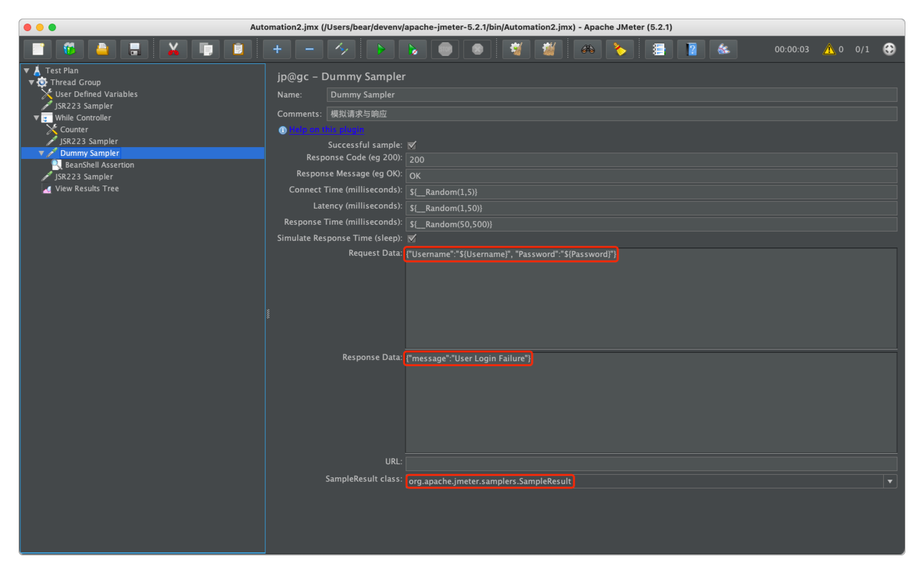Collapse the Dummy Sampler node
924x574 pixels.
[42, 153]
